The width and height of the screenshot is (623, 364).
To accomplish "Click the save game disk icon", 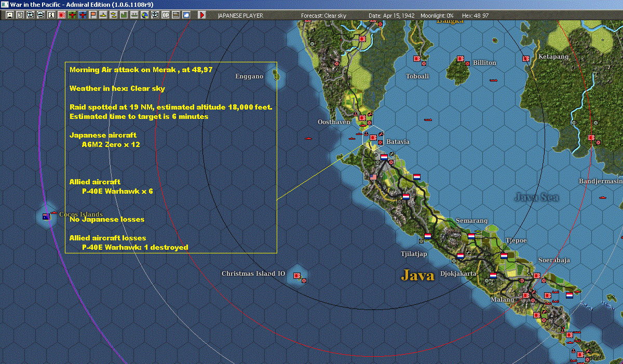I will pos(9,15).
